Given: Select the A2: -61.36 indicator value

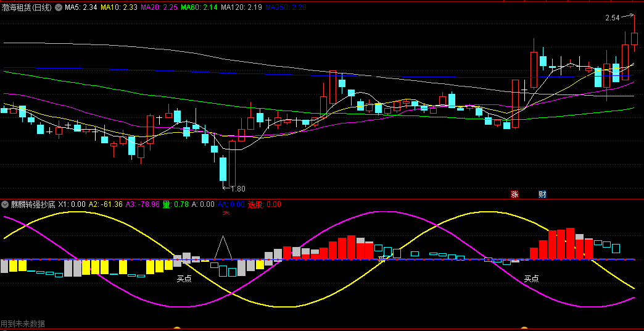Looking at the screenshot, I should (105, 204).
